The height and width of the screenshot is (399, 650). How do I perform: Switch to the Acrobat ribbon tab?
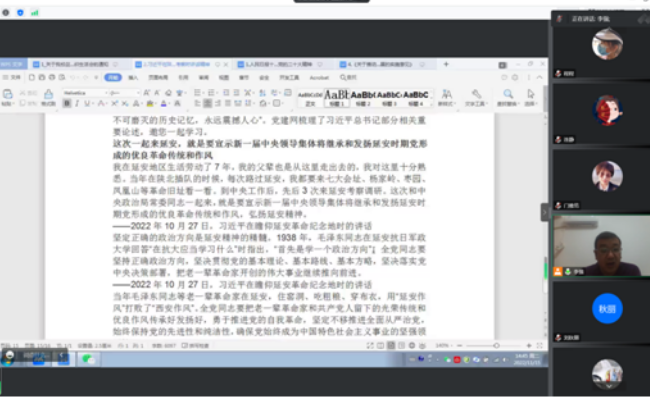pyautogui.click(x=319, y=77)
